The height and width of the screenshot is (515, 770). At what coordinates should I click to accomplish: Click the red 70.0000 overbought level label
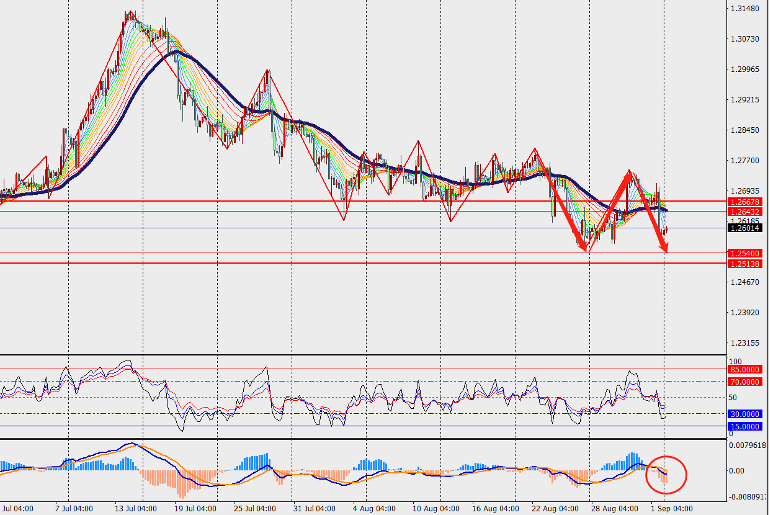click(745, 381)
